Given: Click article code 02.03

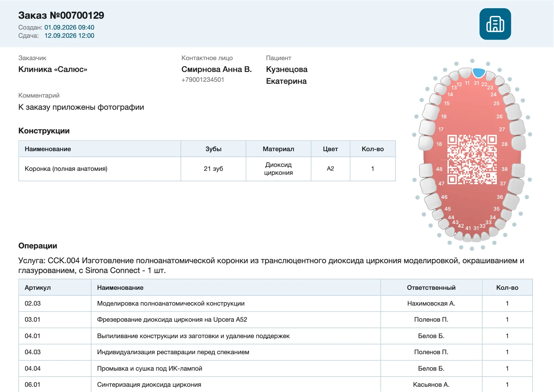Looking at the screenshot, I should 33,303.
